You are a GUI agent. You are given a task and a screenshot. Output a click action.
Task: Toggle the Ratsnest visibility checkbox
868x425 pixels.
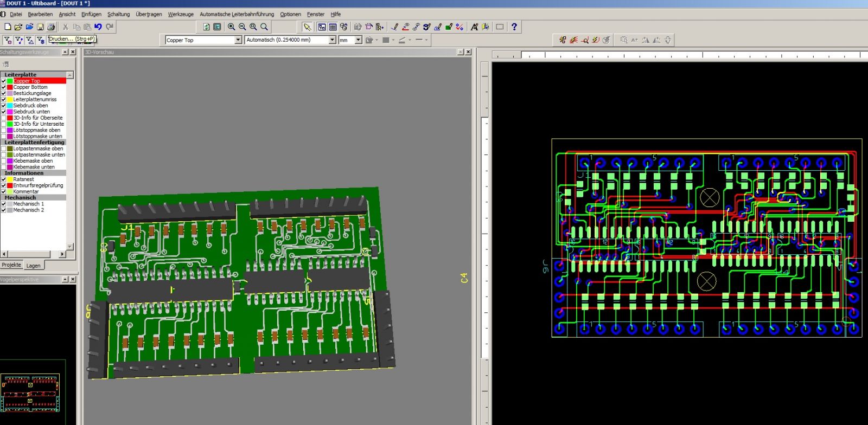click(4, 179)
